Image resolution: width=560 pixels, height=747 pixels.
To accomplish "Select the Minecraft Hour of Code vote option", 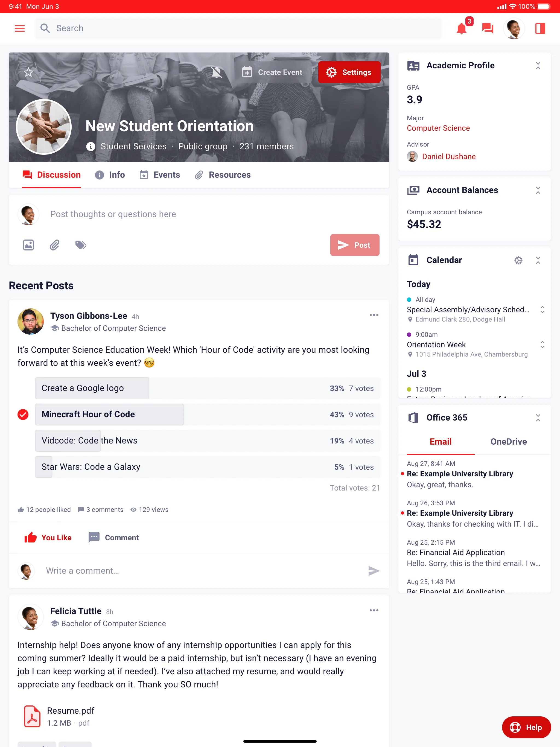I will coord(109,414).
